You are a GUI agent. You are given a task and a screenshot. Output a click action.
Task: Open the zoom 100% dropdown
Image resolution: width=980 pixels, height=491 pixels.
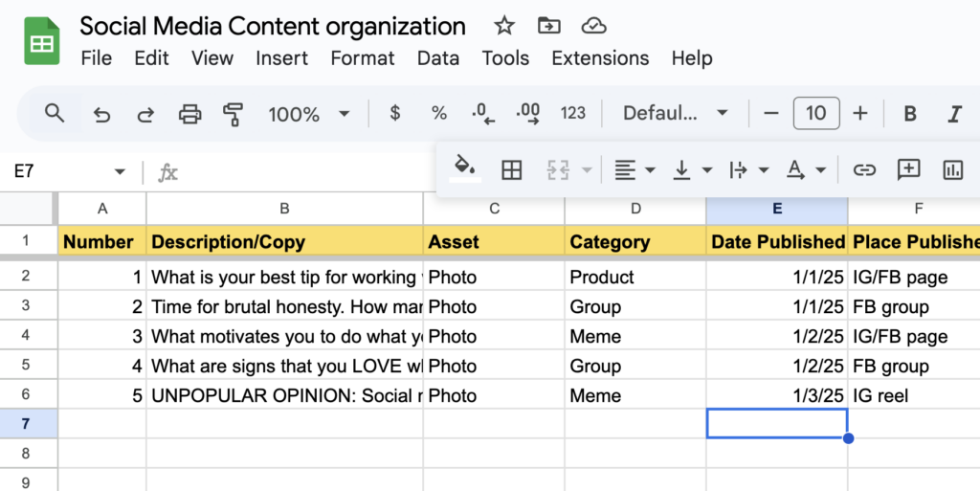(x=309, y=114)
